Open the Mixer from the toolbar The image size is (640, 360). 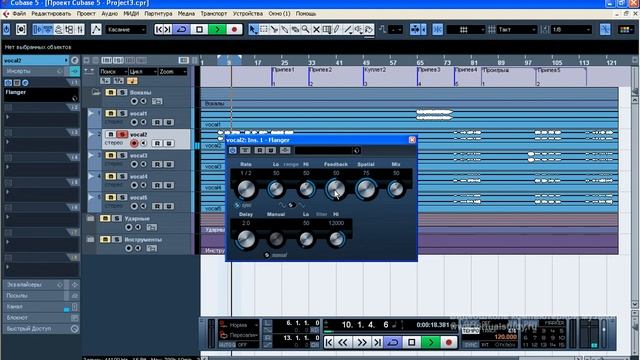[x=80, y=29]
